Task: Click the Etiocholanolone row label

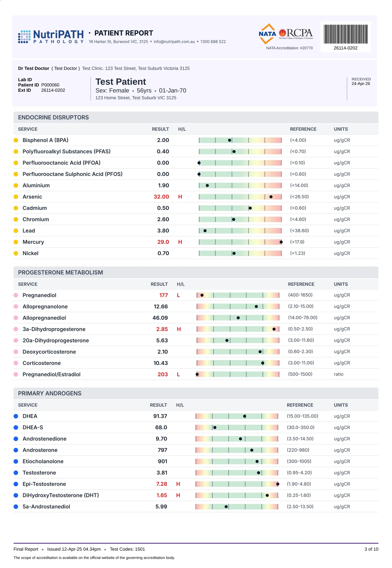Action: coord(43,461)
